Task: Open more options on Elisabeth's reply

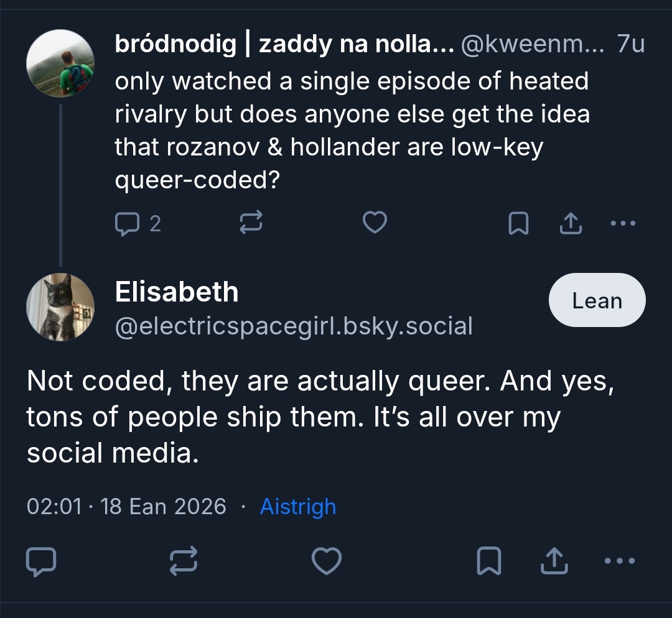Action: coord(620,561)
